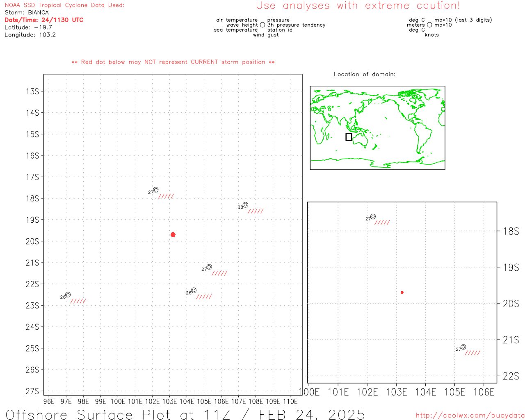Image resolution: width=525 pixels, height=420 pixels.
Task: Click the 'Longitude: 103.2' text
Action: 30,35
